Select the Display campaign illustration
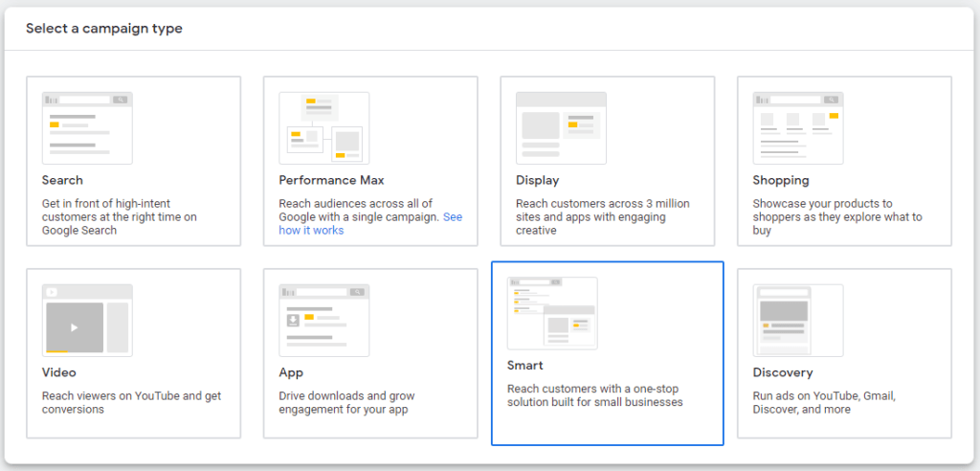The height and width of the screenshot is (471, 980). 561,128
